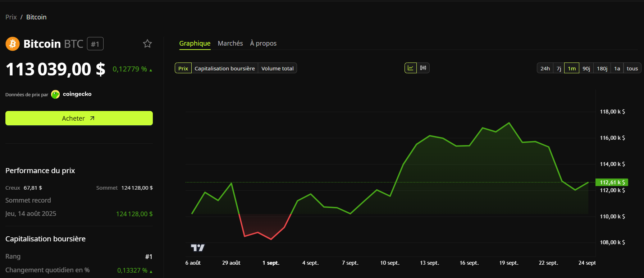The height and width of the screenshot is (278, 644).
Task: Set chart range to 180j
Action: (x=602, y=68)
